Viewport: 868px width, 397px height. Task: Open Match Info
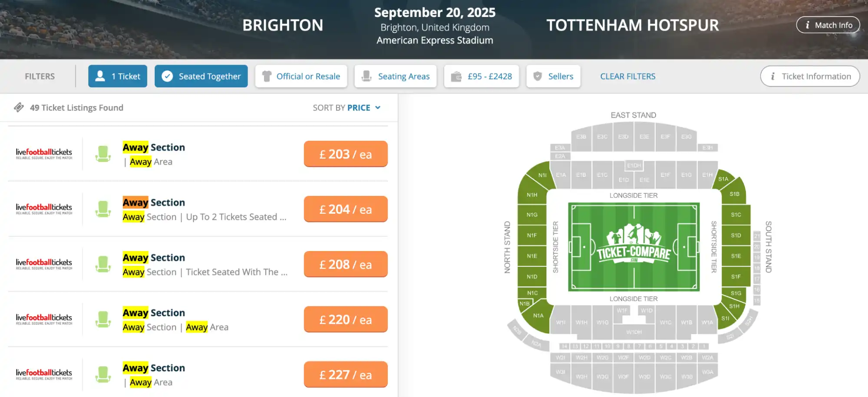coord(828,25)
